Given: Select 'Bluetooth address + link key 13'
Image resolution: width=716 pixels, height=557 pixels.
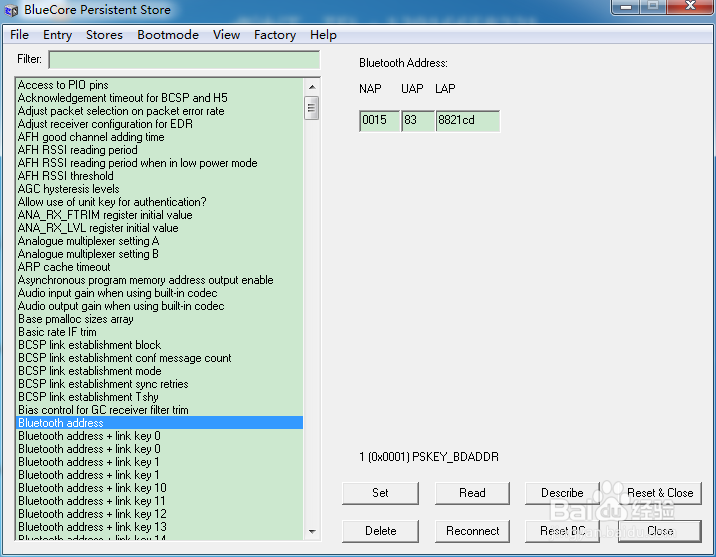Looking at the screenshot, I should (160, 527).
